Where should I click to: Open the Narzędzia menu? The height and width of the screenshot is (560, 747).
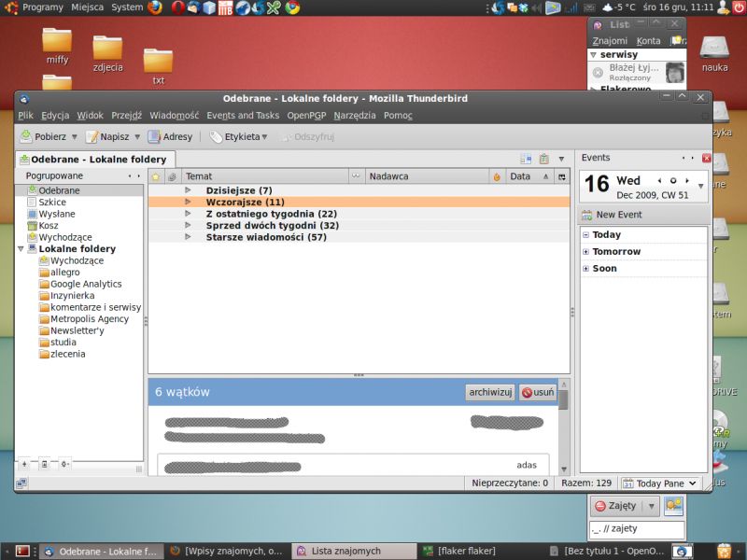(x=355, y=115)
